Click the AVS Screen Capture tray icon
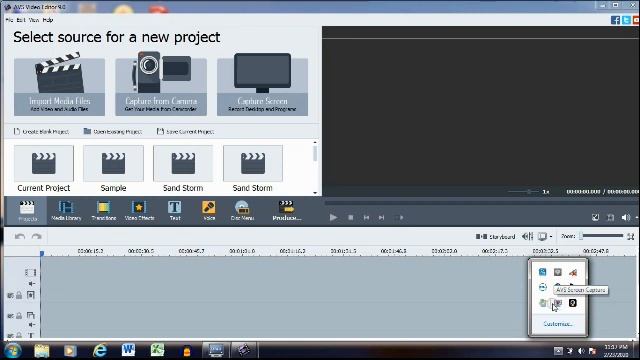640x360 pixels. 558,303
